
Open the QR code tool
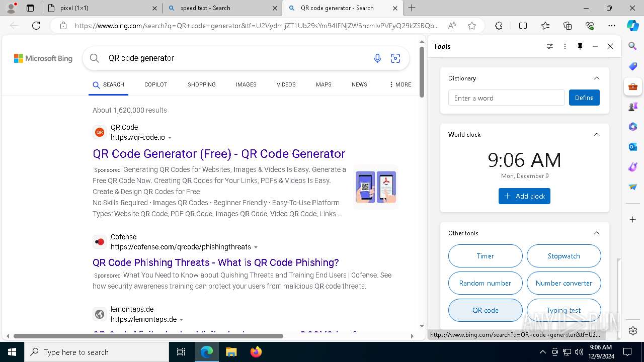(x=486, y=310)
